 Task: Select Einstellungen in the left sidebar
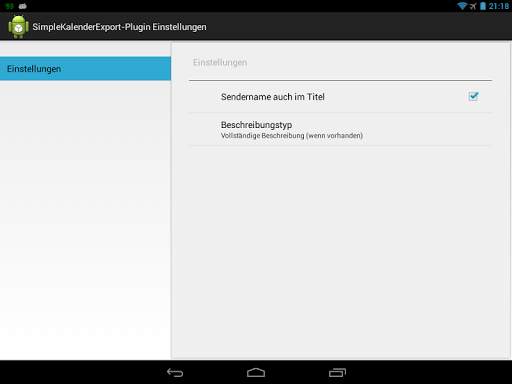(x=85, y=69)
